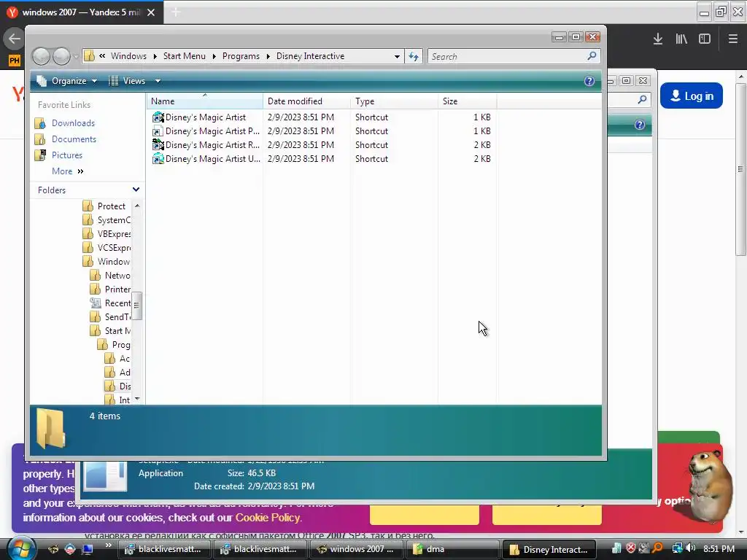Select the Prog folder in tree
Viewport: 747px width, 560px height.
[114, 344]
